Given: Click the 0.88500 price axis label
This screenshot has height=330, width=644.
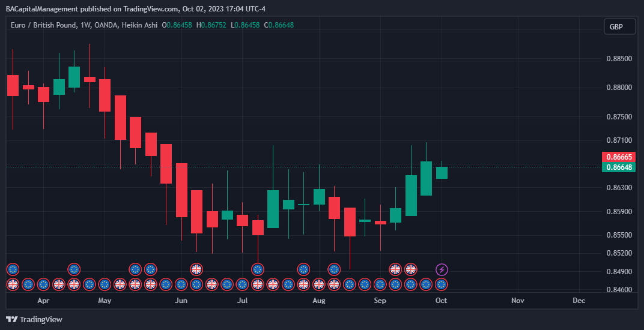Looking at the screenshot, I should pyautogui.click(x=619, y=59).
